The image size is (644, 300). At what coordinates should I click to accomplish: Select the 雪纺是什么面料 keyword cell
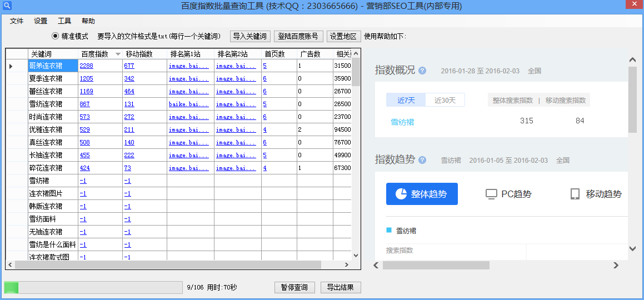coord(53,244)
